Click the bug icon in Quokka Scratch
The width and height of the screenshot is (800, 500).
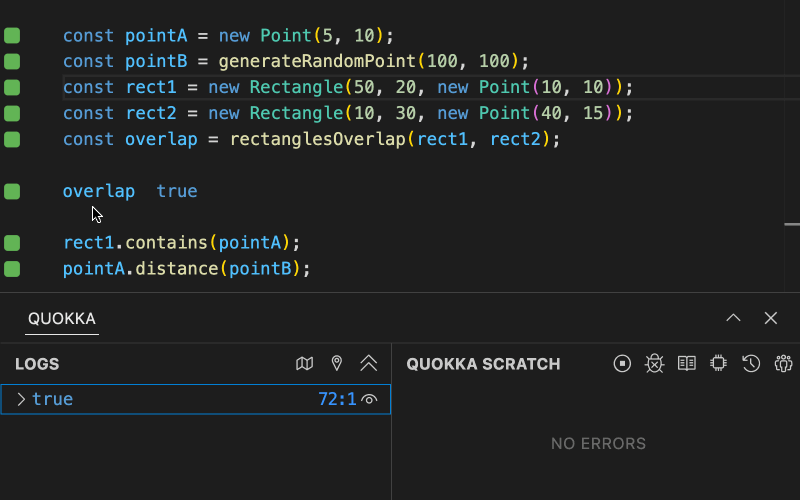pyautogui.click(x=654, y=364)
